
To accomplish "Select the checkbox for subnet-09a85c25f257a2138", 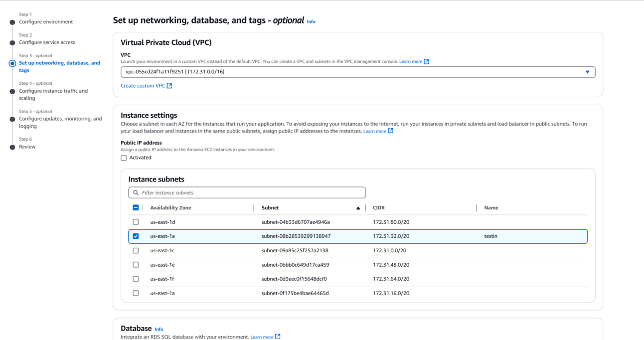I will pyautogui.click(x=136, y=251).
